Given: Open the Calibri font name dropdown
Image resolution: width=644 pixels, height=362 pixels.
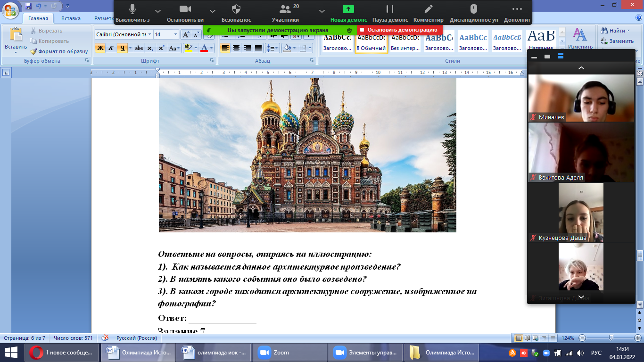Looking at the screenshot, I should tap(149, 34).
